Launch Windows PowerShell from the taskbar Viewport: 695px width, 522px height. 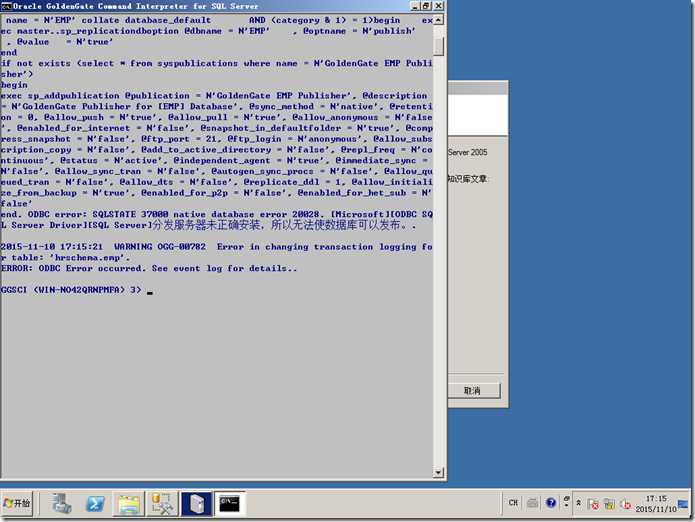click(95, 503)
